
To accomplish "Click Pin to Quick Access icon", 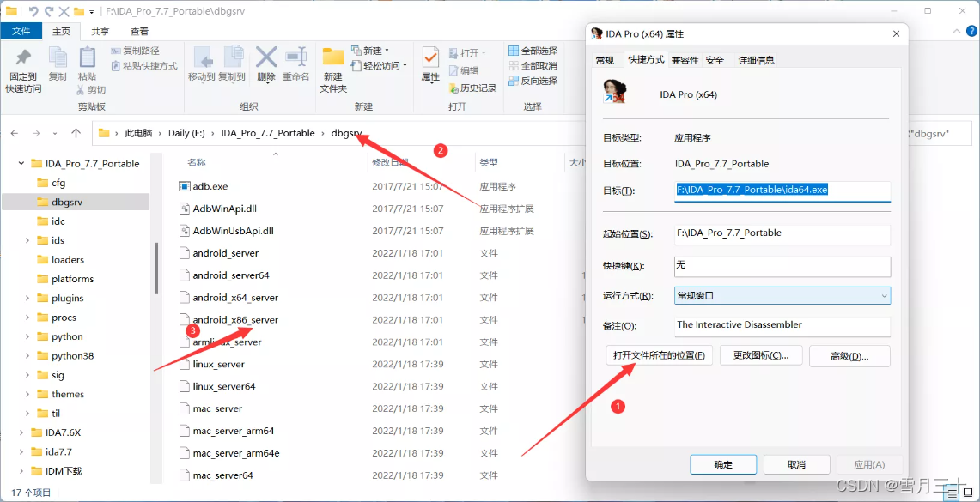I will pos(24,57).
